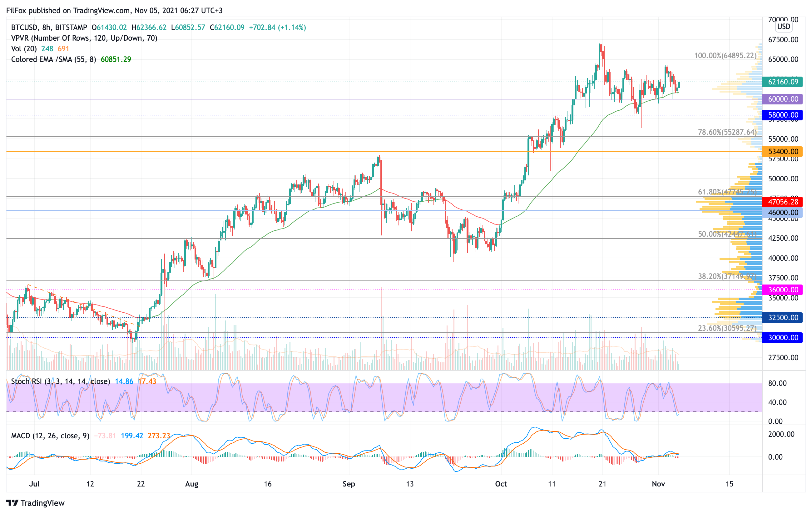Click the Oct label on time axis
The width and height of the screenshot is (812, 514).
(501, 484)
